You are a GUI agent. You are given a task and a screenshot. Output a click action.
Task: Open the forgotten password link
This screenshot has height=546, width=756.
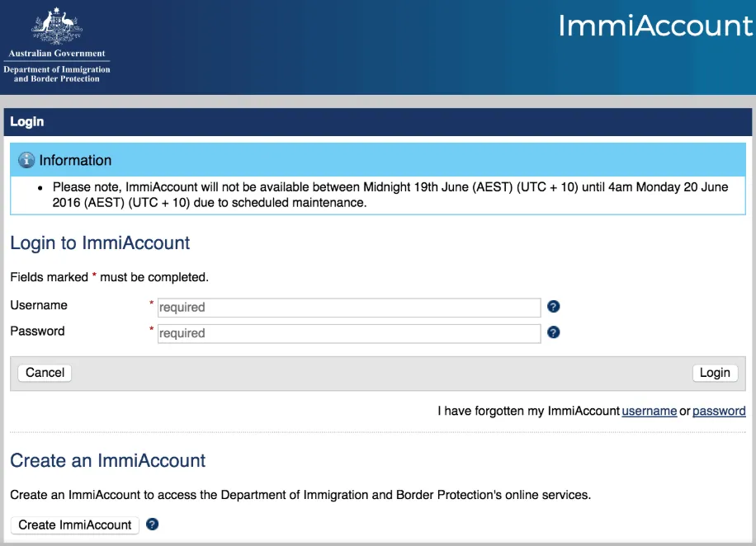[x=719, y=411]
